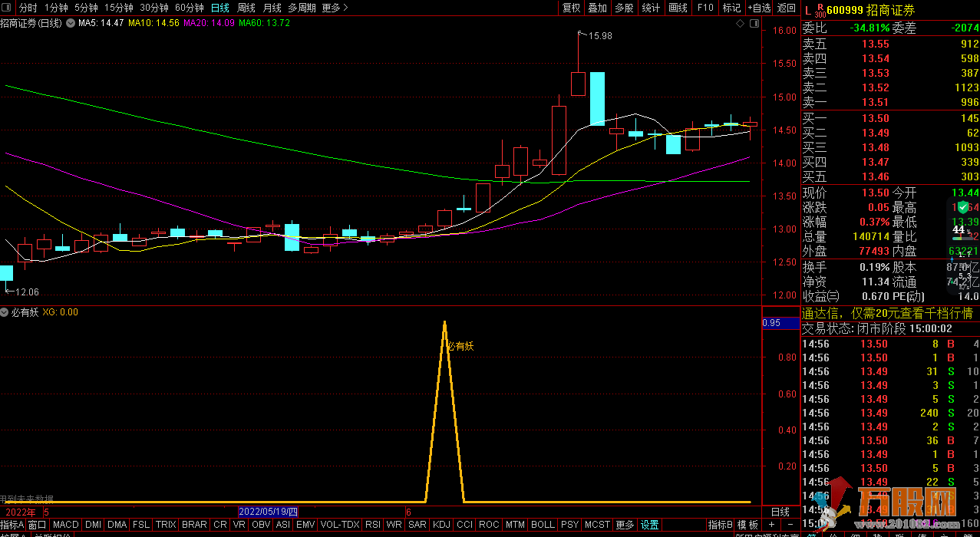Open the settings icon beside 必有妖 indicator
The image size is (980, 537).
5,312
